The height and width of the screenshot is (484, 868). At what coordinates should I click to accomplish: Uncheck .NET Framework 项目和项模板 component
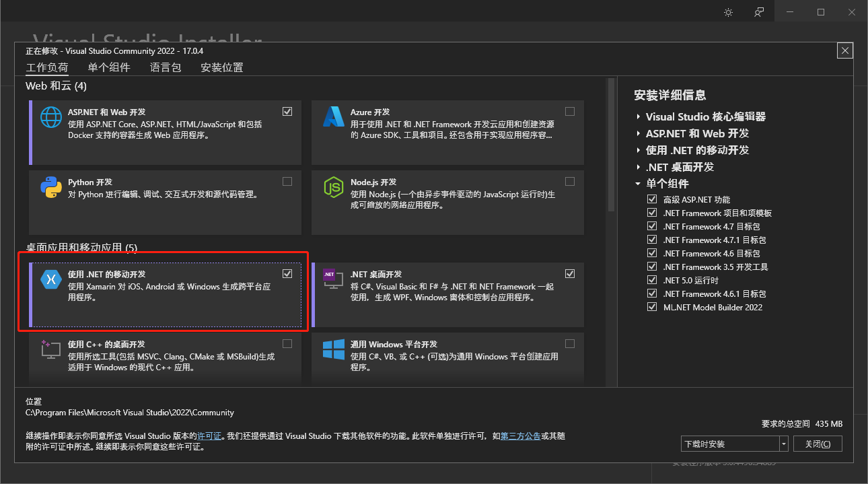(x=651, y=213)
